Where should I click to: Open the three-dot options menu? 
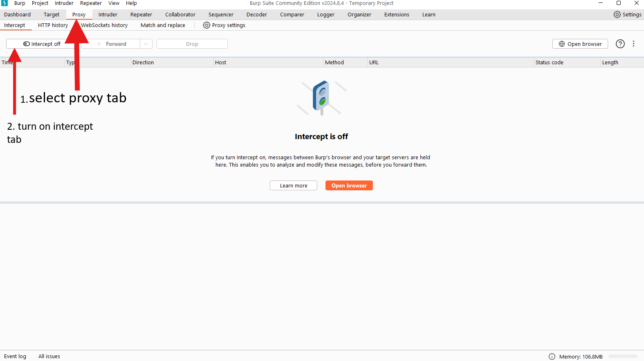pos(633,44)
